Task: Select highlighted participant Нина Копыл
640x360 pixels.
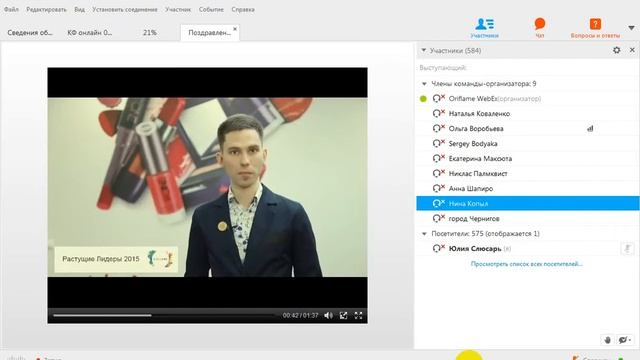Action: [x=527, y=203]
